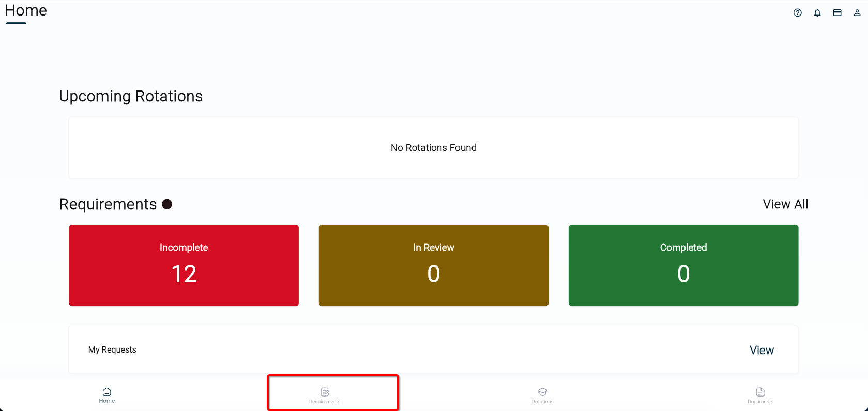The width and height of the screenshot is (868, 411).
Task: Click the Rotations graduation cap icon
Action: tap(542, 392)
